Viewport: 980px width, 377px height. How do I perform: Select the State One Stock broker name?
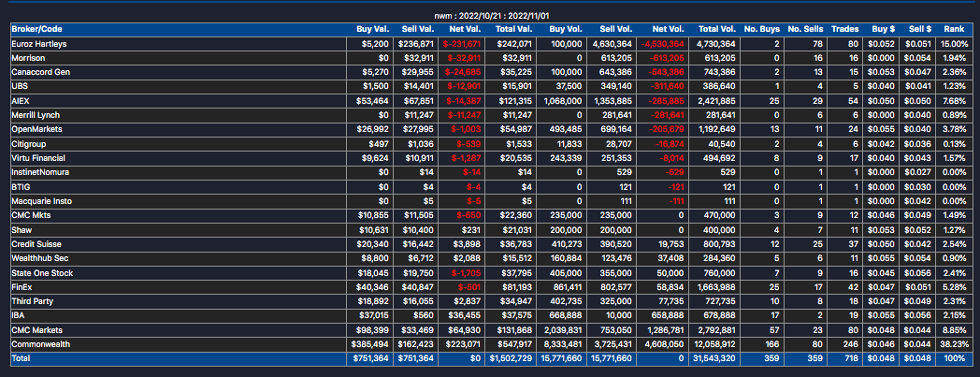click(x=42, y=272)
